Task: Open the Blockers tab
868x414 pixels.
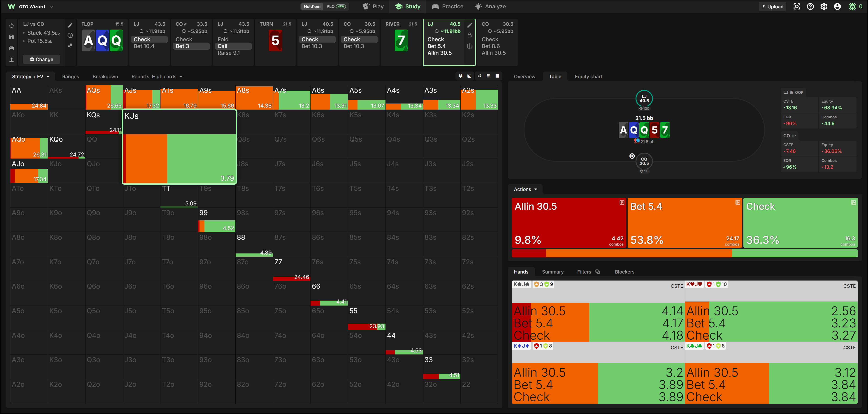Action: pos(624,272)
